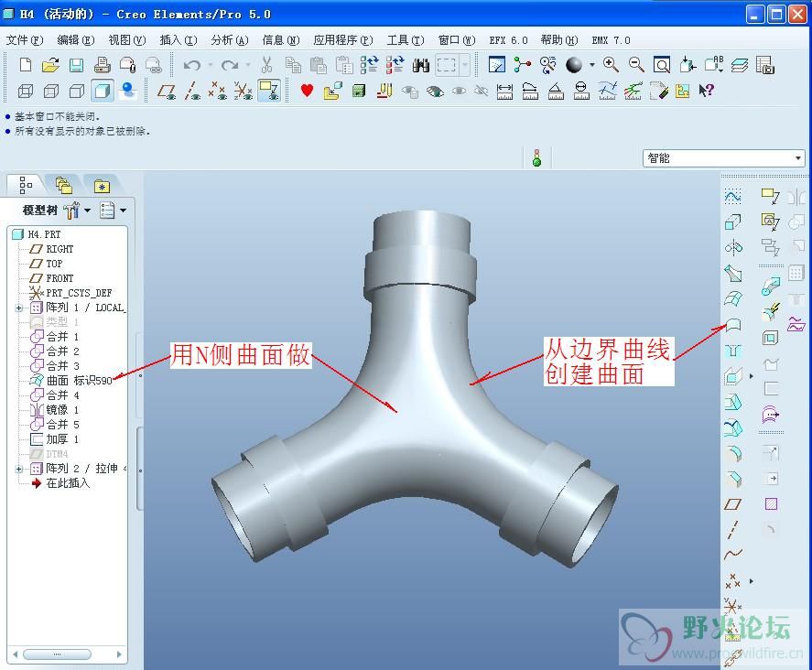Open the 视图(V) menu

127,40
